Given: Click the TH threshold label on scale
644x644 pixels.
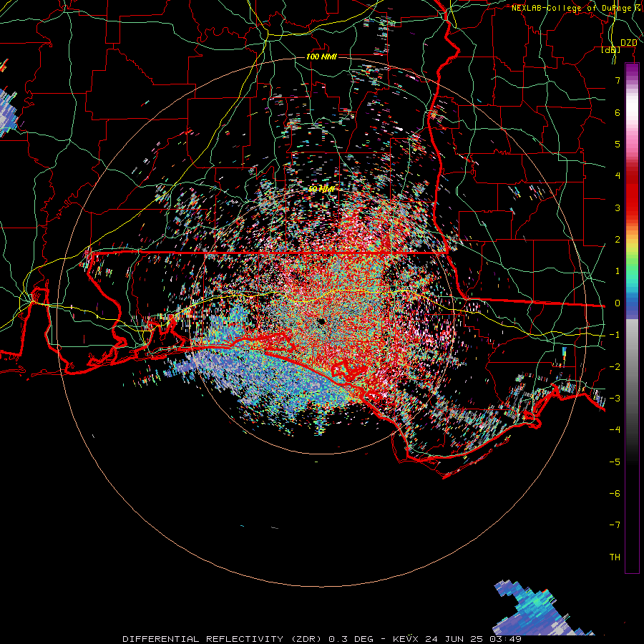Looking at the screenshot, I should click(615, 557).
